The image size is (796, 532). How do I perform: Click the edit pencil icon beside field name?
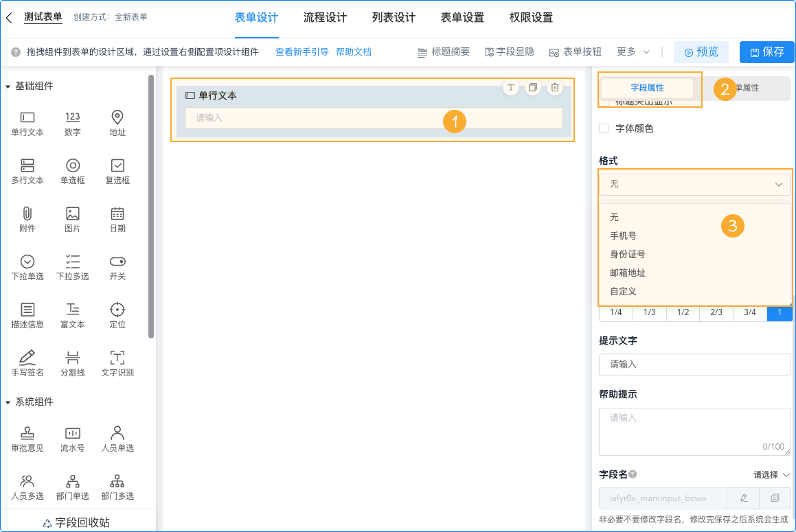coord(744,498)
